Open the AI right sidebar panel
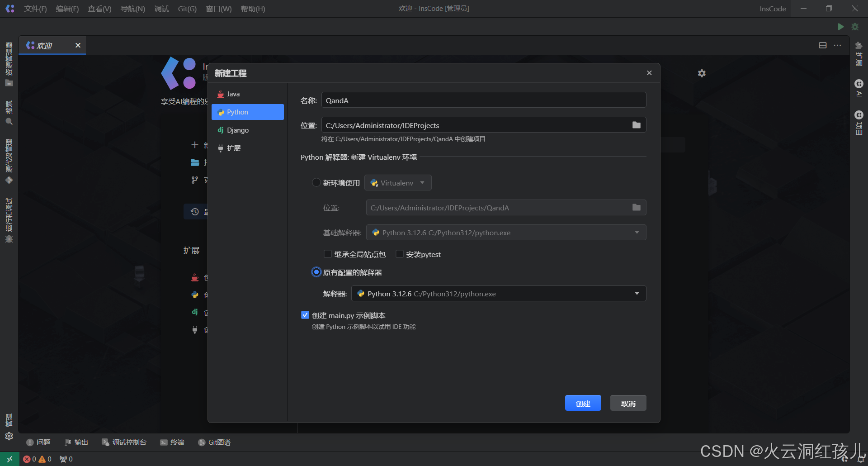868x466 pixels. click(x=859, y=88)
